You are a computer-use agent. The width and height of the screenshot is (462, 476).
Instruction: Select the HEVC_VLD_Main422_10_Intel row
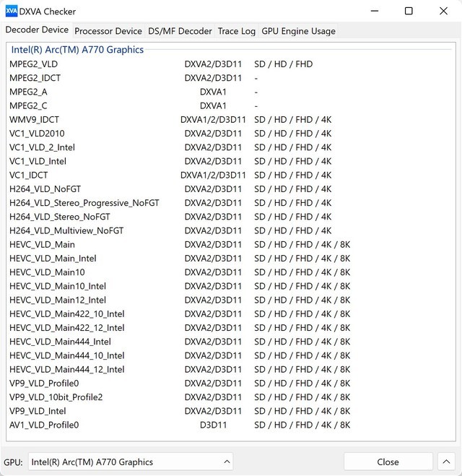point(230,314)
